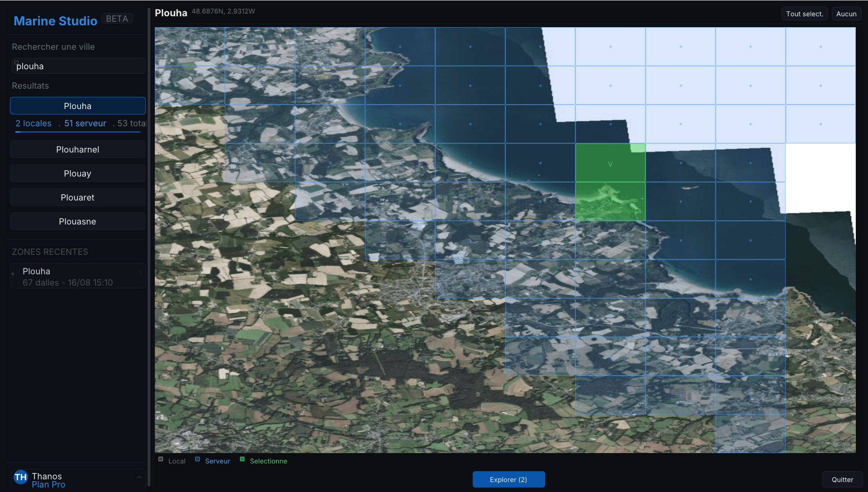This screenshot has height=492, width=868.
Task: Select the Plouha search result
Action: [77, 106]
